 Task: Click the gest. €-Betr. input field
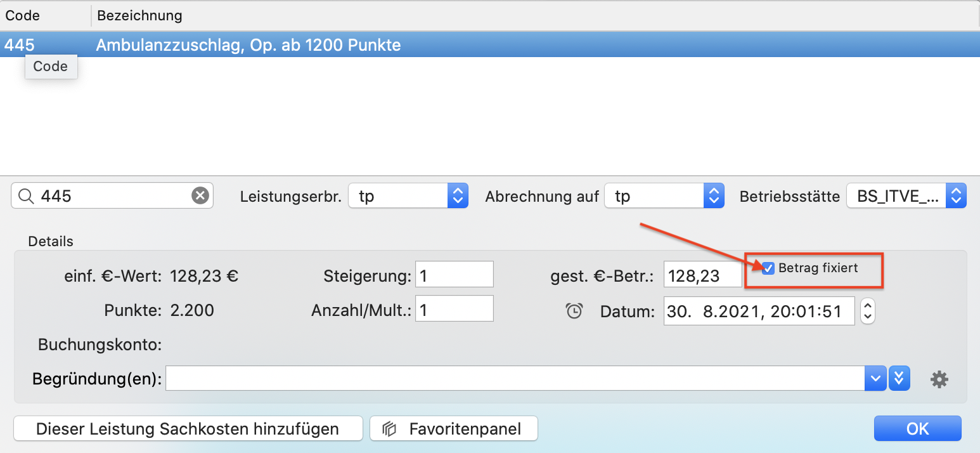pos(702,274)
